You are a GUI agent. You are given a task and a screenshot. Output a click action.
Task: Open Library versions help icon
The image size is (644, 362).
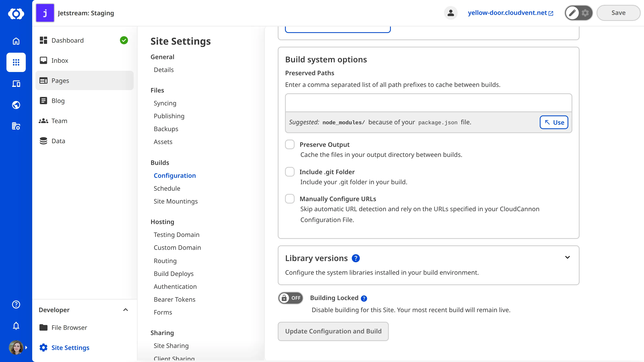(x=355, y=258)
